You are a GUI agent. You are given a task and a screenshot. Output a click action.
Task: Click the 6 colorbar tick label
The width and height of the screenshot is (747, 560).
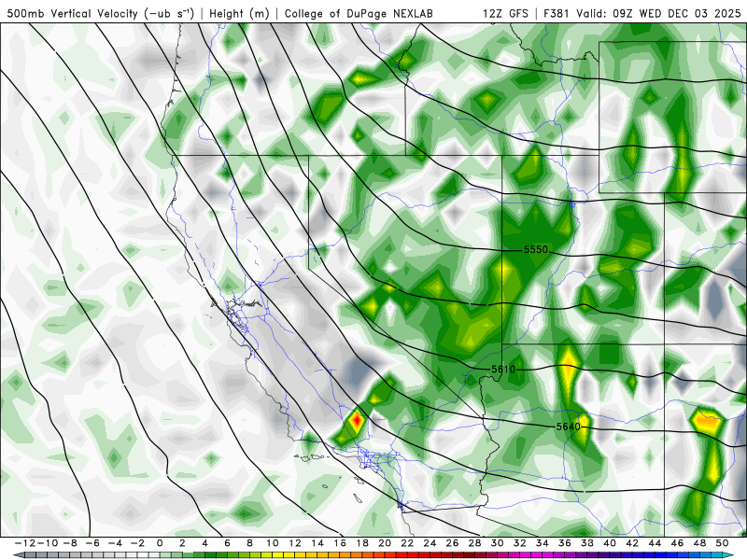[227, 543]
